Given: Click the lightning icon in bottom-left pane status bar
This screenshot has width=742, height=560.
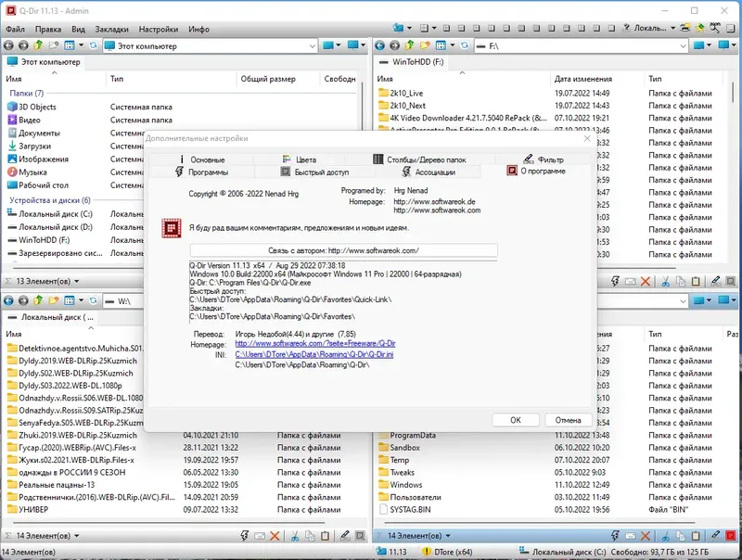Looking at the screenshot, I should click(x=245, y=536).
